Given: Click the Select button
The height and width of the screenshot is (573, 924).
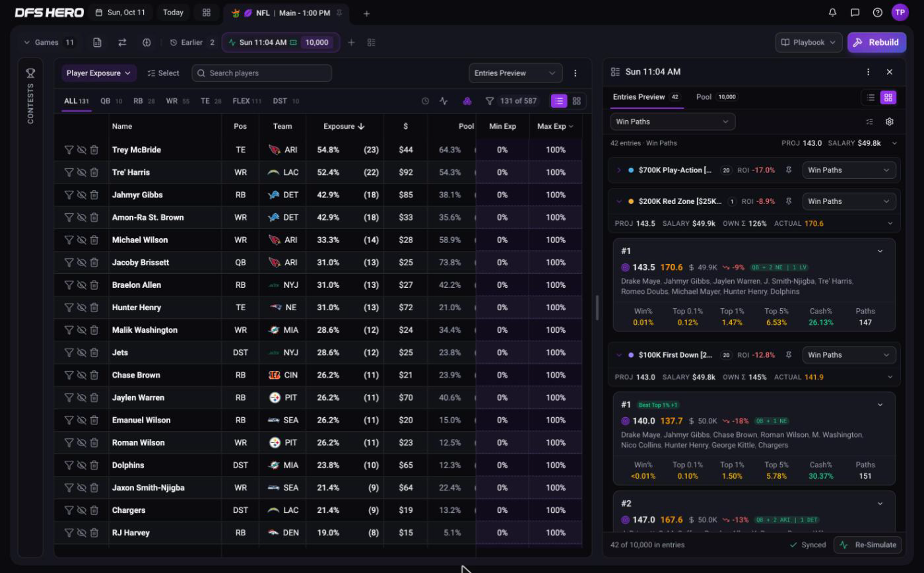Looking at the screenshot, I should pyautogui.click(x=163, y=73).
